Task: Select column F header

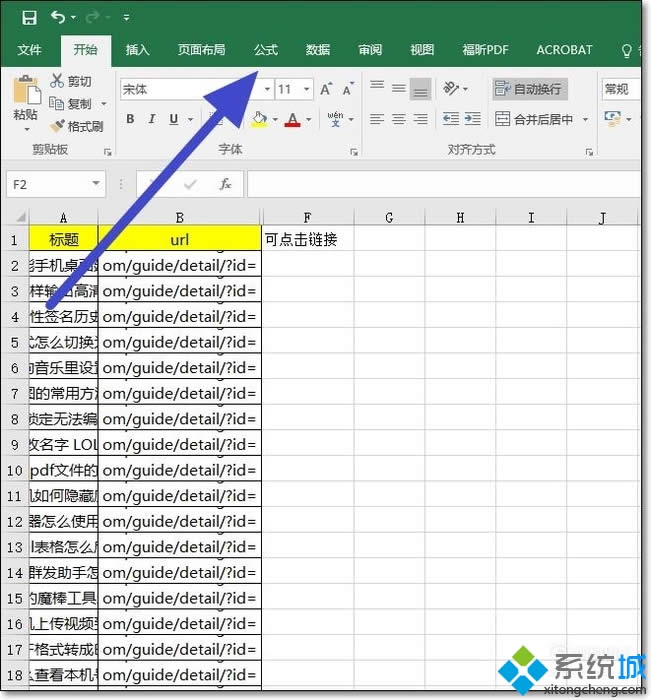Action: point(307,217)
